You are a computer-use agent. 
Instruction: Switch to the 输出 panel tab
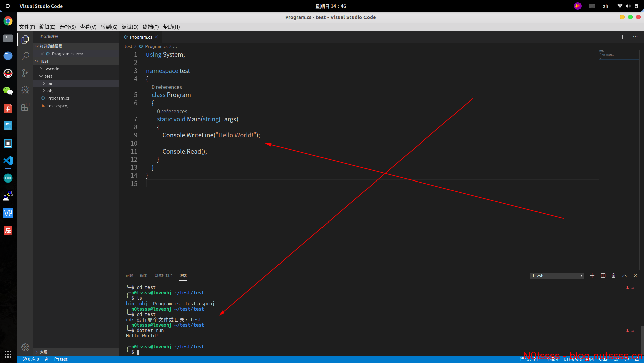(x=144, y=276)
